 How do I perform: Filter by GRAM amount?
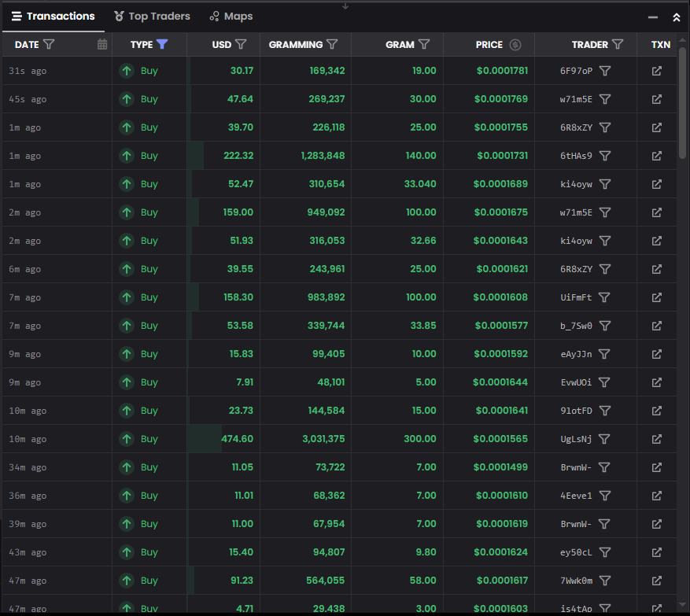click(x=424, y=44)
